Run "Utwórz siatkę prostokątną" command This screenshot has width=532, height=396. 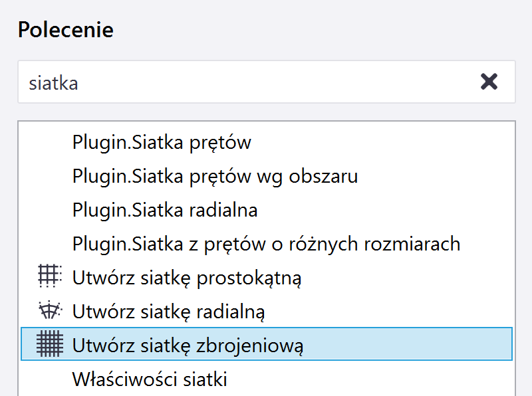point(187,278)
